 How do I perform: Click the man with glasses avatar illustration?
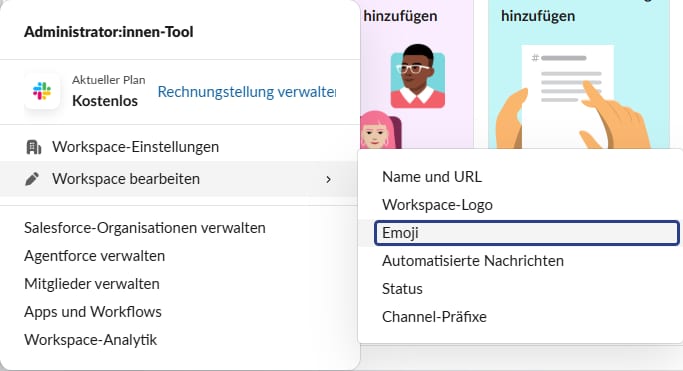[x=418, y=76]
